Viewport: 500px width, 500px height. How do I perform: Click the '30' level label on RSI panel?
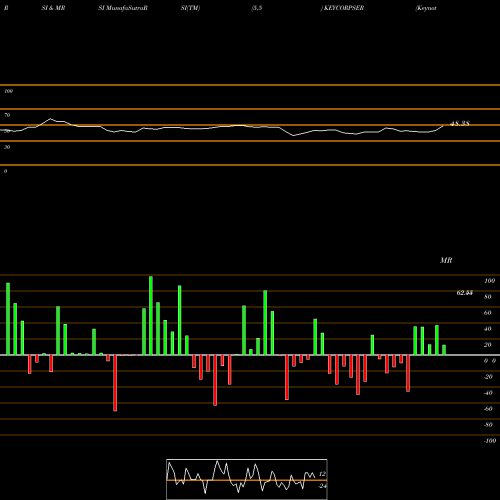coord(7,147)
